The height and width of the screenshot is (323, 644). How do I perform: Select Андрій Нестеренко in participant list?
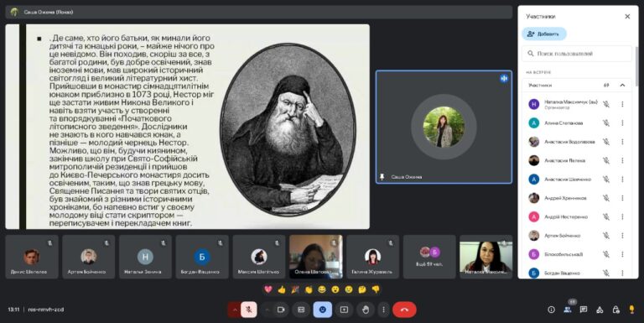click(577, 216)
